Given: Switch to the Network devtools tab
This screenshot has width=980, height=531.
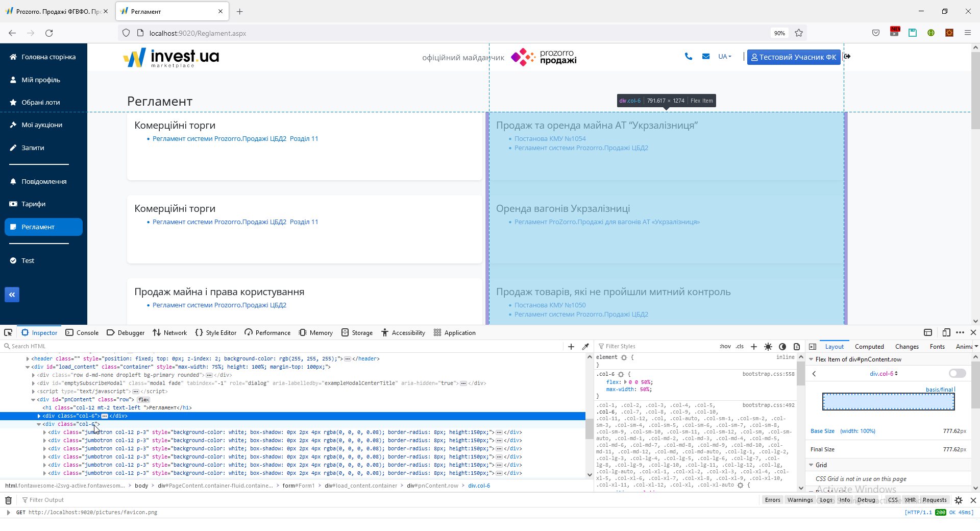Looking at the screenshot, I should [x=170, y=332].
